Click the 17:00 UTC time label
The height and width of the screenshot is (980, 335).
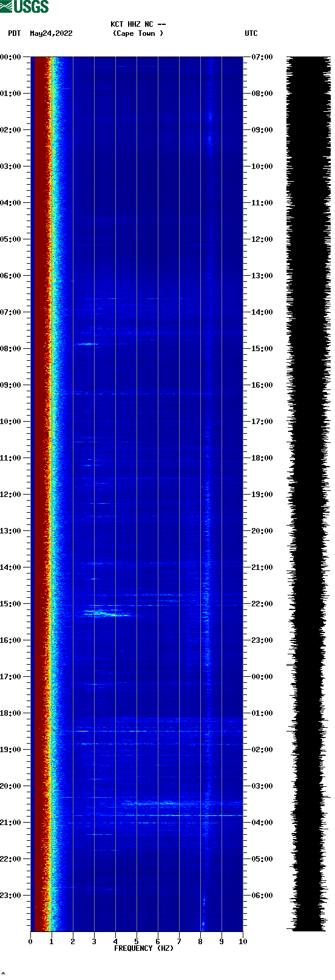click(262, 422)
